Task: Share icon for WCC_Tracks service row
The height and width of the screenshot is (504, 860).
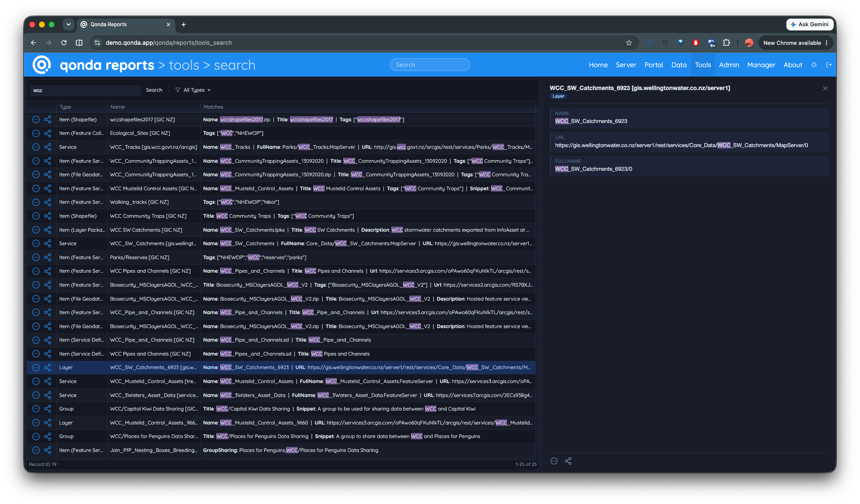Action: (x=48, y=147)
